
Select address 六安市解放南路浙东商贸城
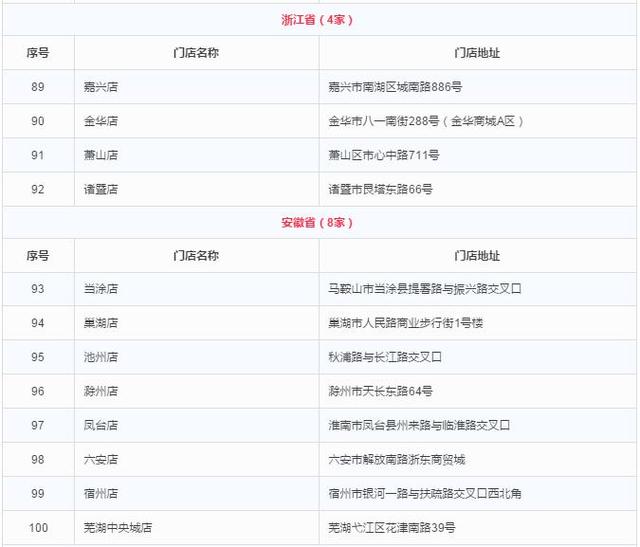click(397, 460)
